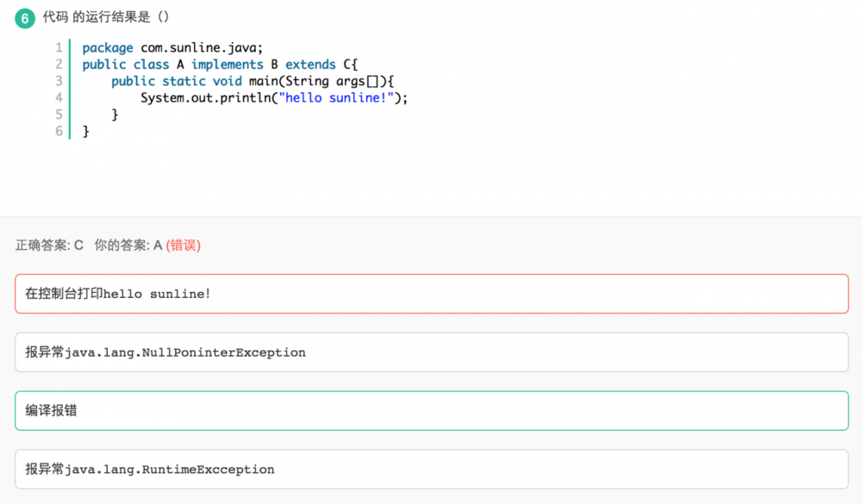
Task: Click the green question number 6 badge
Action: pyautogui.click(x=25, y=18)
